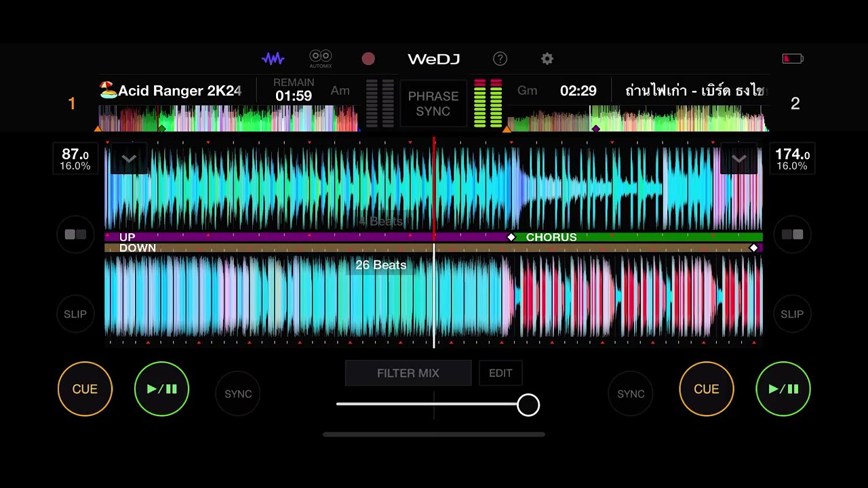Jump within the deck 1 overview waveform

(229, 118)
